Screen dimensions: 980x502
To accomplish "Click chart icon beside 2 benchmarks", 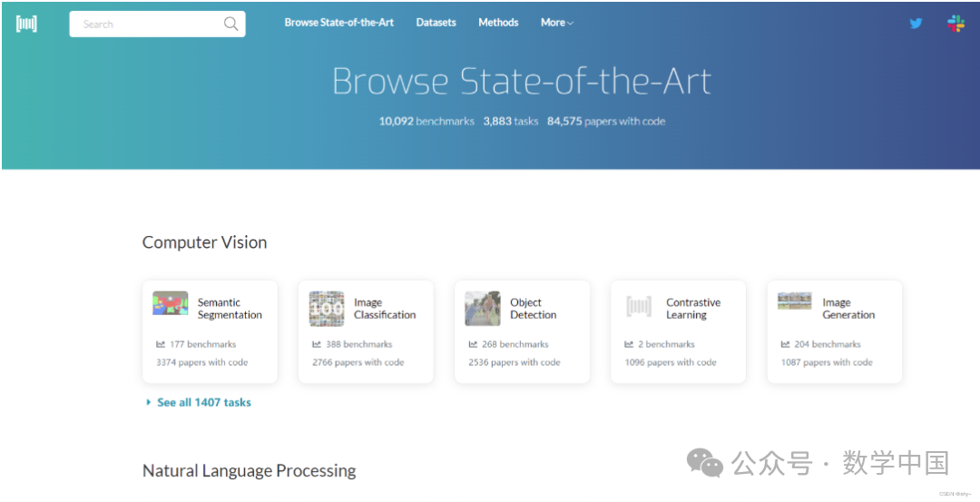I will point(629,344).
